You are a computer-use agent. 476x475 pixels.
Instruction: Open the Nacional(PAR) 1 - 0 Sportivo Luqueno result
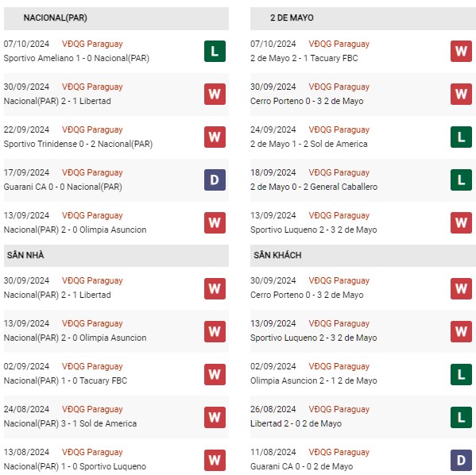pyautogui.click(x=75, y=466)
